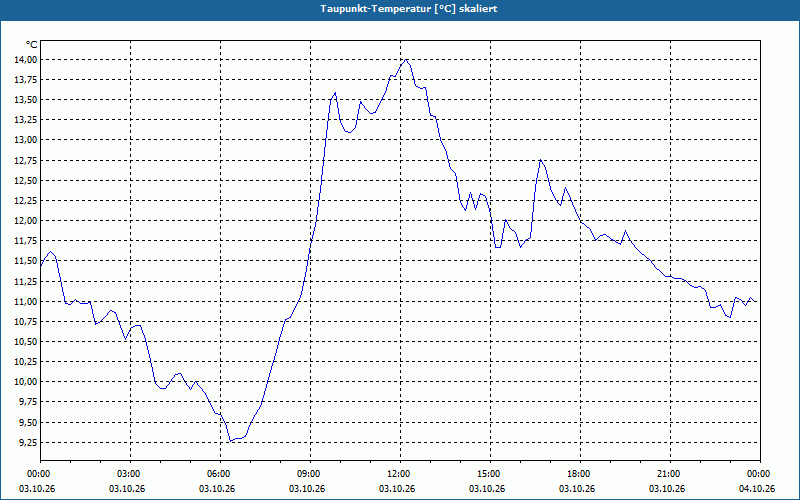This screenshot has width=800, height=500.
Task: Click the 11,00 y-axis label
Action: pyautogui.click(x=26, y=302)
